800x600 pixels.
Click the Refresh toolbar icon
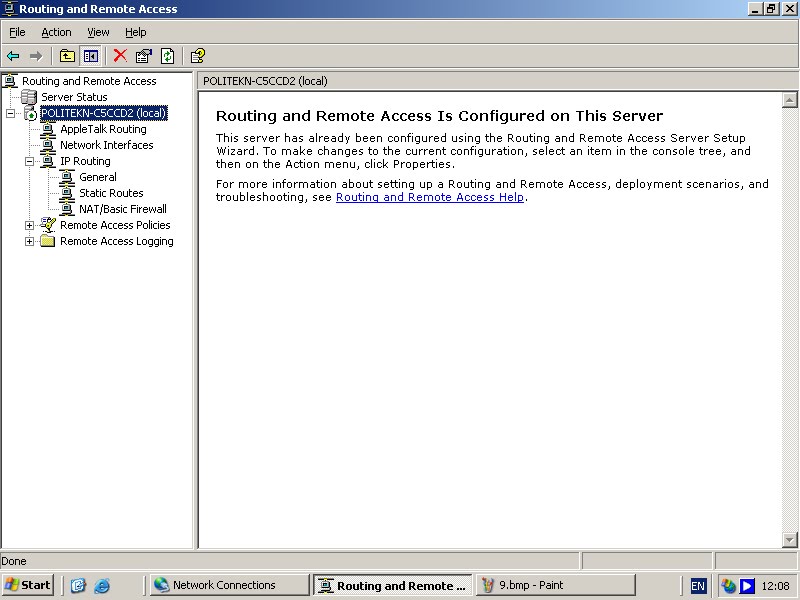(x=167, y=56)
